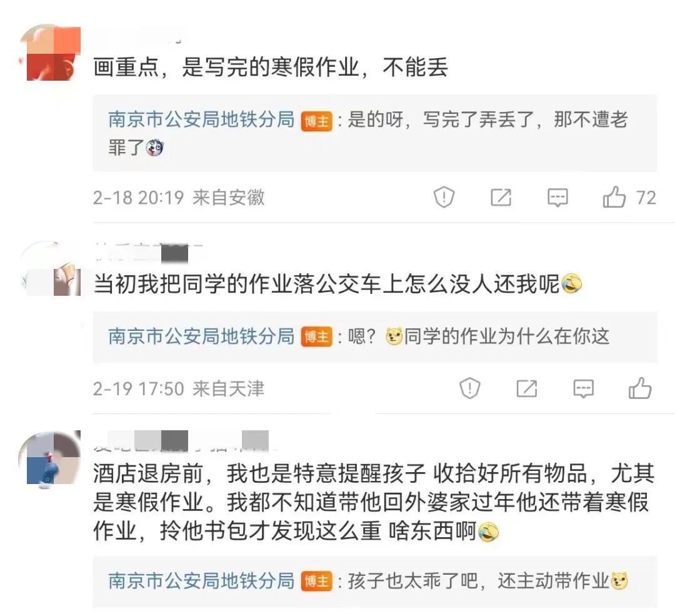Image resolution: width=675 pixels, height=616 pixels.
Task: Open 南京市公安局地铁分局 link in second reply
Action: click(201, 336)
